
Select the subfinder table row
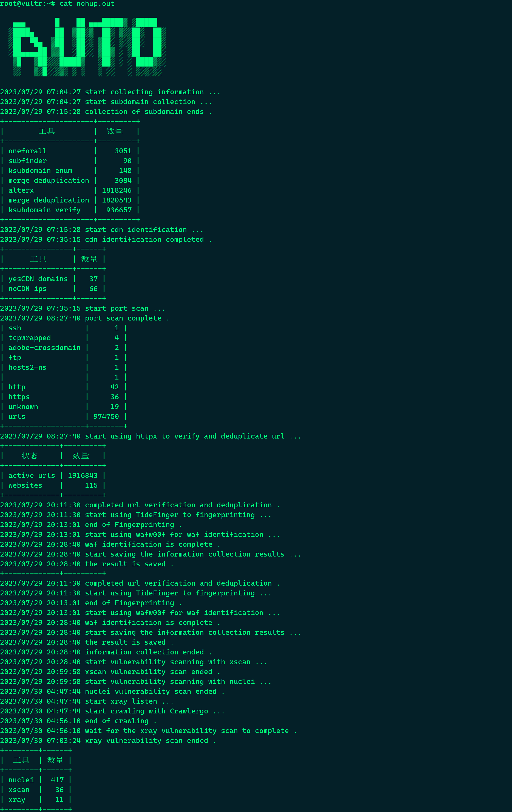coord(28,161)
